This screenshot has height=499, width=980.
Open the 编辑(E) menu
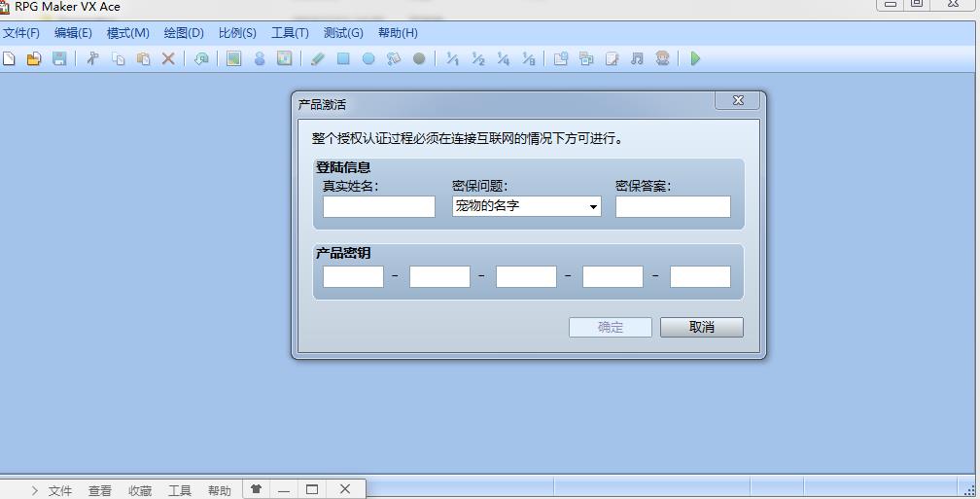73,33
